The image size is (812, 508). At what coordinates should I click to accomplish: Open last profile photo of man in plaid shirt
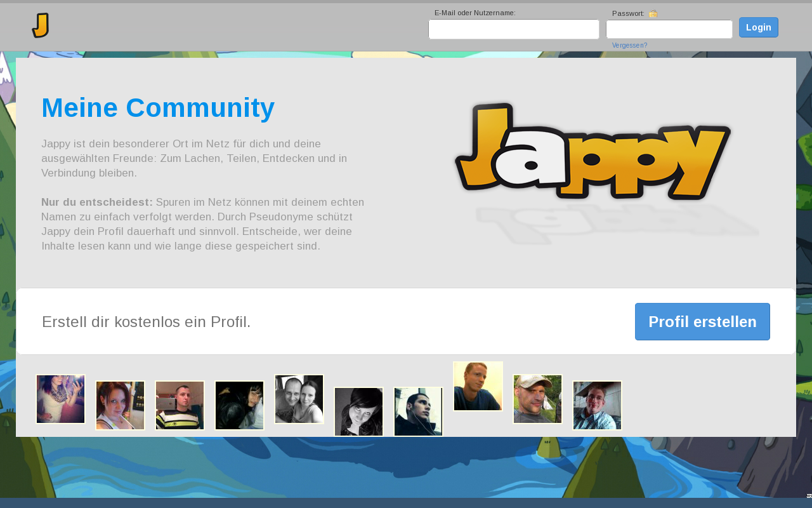pyautogui.click(x=598, y=405)
